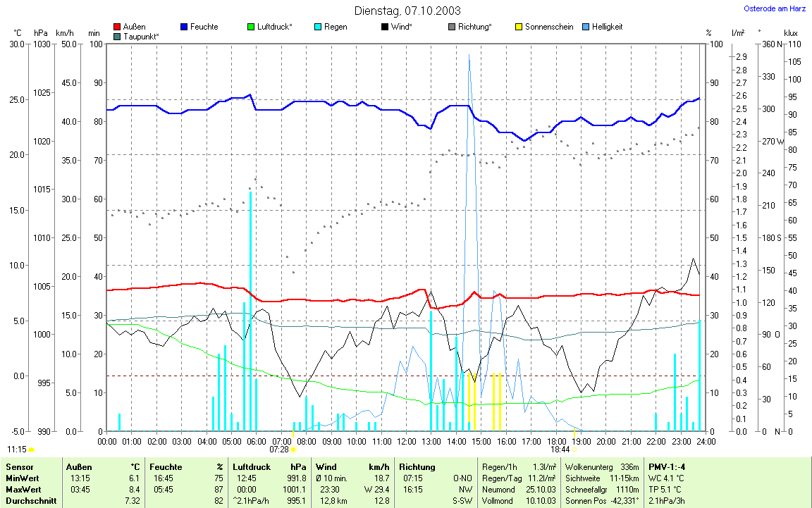Click the MaxWert row label

[23, 489]
